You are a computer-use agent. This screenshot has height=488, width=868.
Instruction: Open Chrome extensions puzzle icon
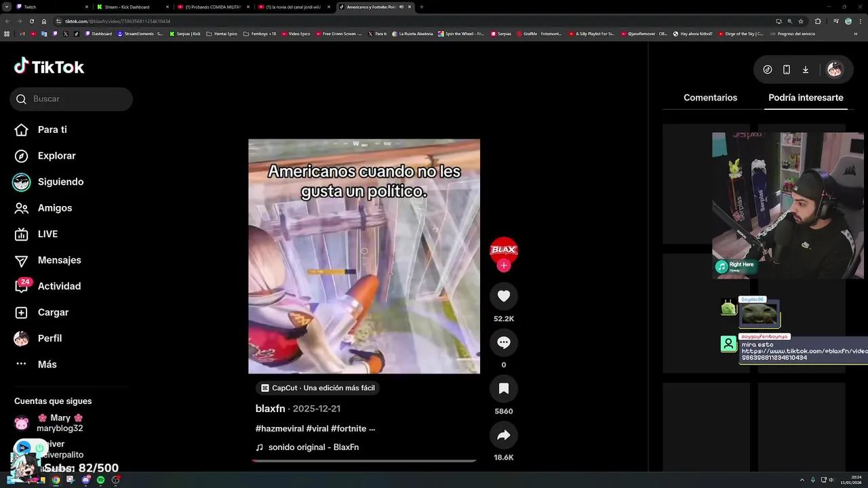click(x=818, y=21)
